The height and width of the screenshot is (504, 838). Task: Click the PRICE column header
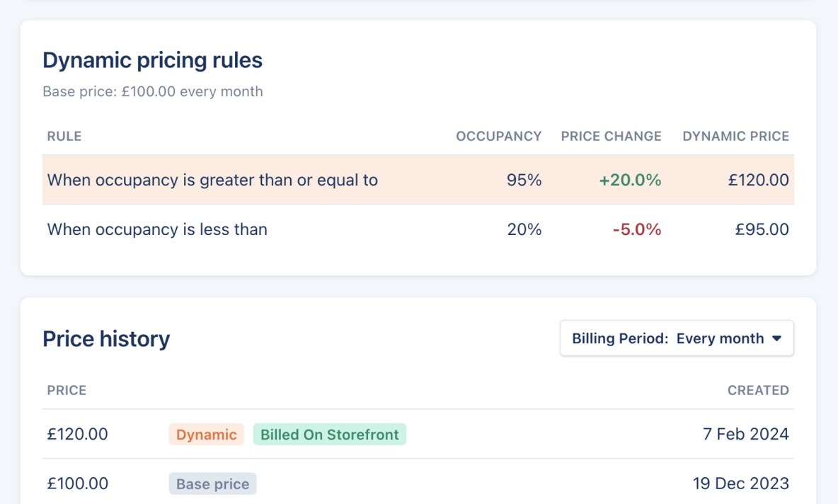(x=66, y=390)
